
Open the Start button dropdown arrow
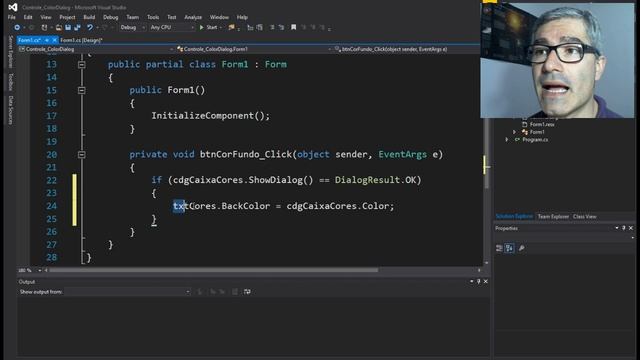pyautogui.click(x=221, y=27)
